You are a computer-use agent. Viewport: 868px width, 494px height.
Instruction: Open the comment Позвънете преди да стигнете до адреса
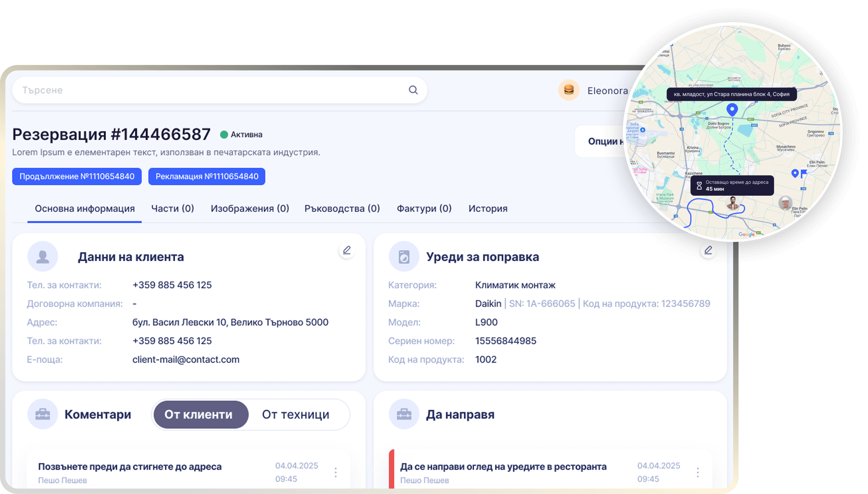pyautogui.click(x=130, y=467)
